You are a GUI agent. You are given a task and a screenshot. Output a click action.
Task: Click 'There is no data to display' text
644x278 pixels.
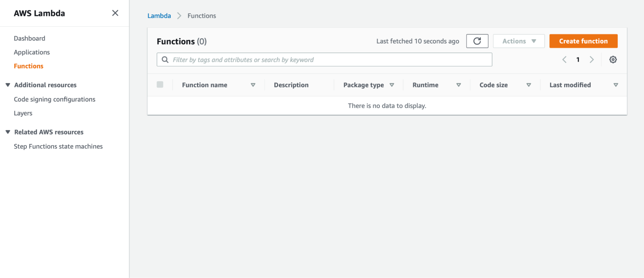click(x=387, y=106)
